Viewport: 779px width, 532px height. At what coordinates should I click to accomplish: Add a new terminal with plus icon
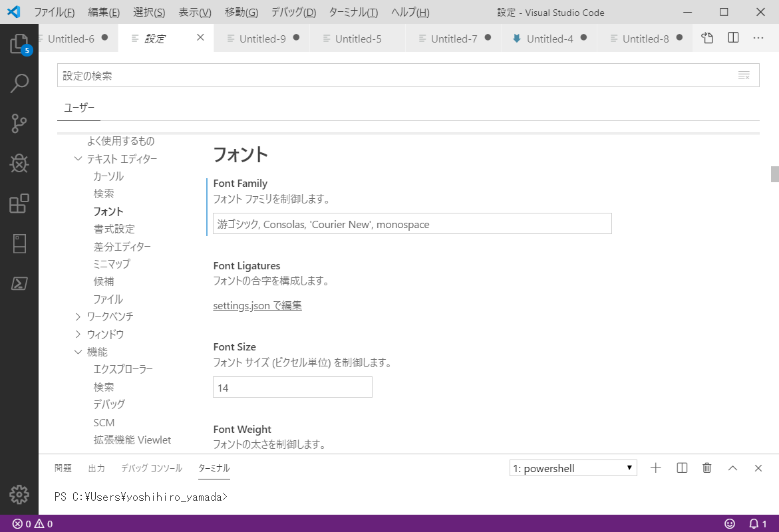(656, 468)
